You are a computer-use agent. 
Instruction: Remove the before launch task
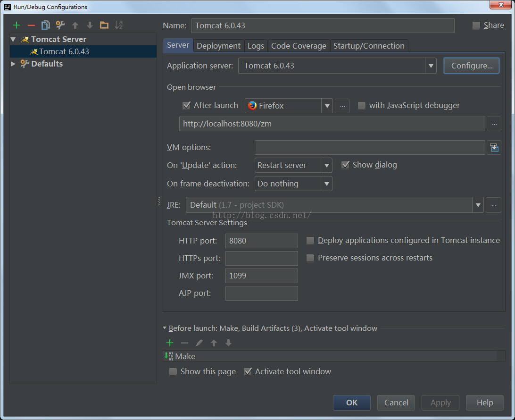184,343
